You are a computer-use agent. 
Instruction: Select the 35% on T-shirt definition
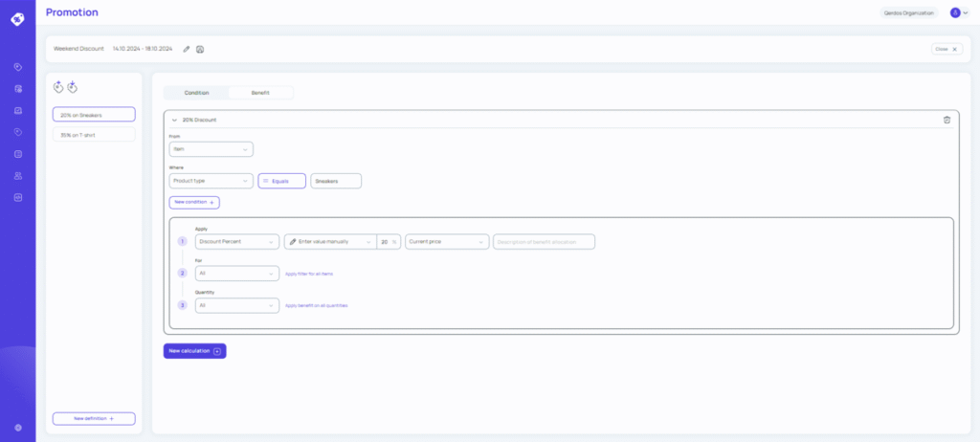(x=94, y=135)
